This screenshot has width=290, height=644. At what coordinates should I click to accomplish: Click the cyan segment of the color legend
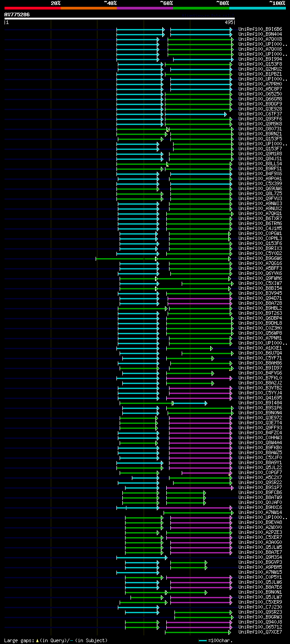(x=257, y=8)
